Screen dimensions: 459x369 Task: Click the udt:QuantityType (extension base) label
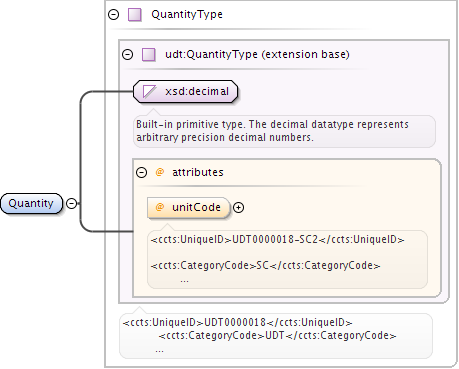pyautogui.click(x=257, y=54)
